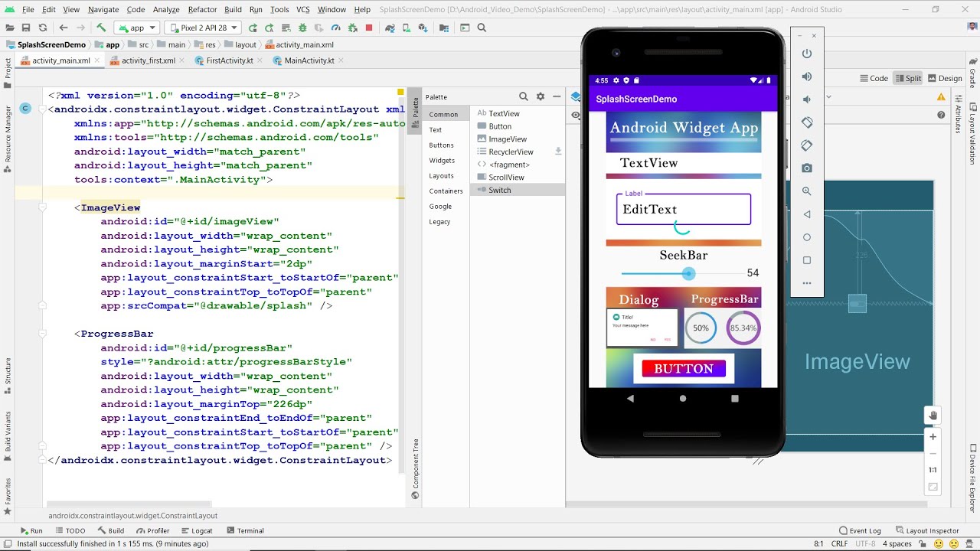Click the Search Everywhere magnifier icon
Screen dimensions: 980x551
tap(482, 28)
